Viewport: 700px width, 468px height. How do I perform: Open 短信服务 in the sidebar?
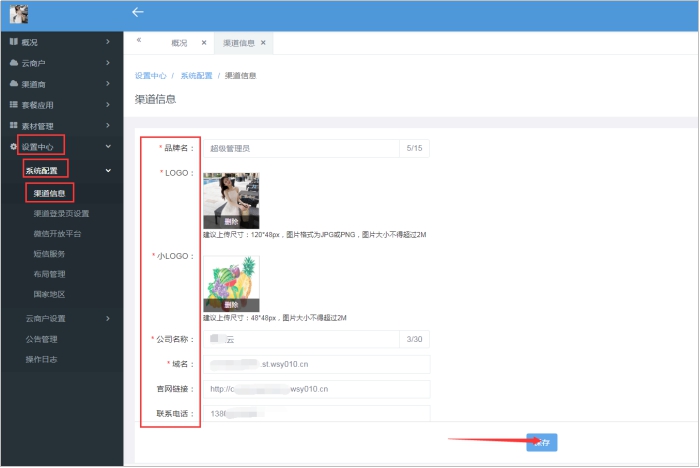[49, 254]
